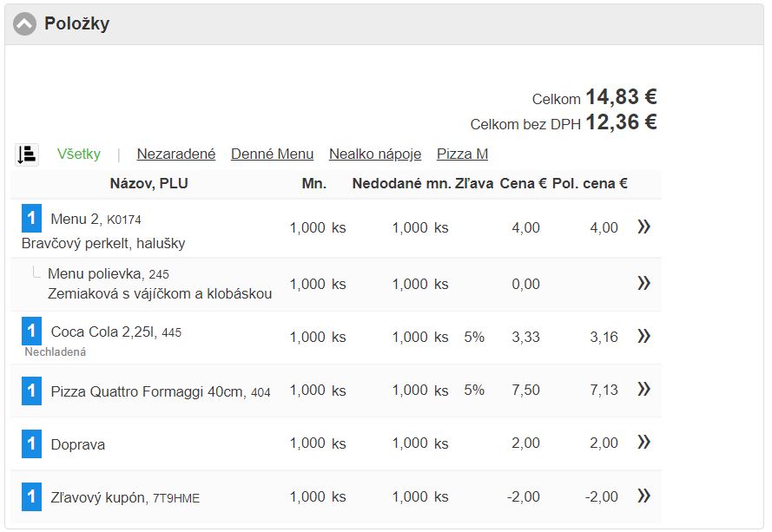Open details arrow for Coca Cola row
The image size is (772, 532).
coord(643,336)
